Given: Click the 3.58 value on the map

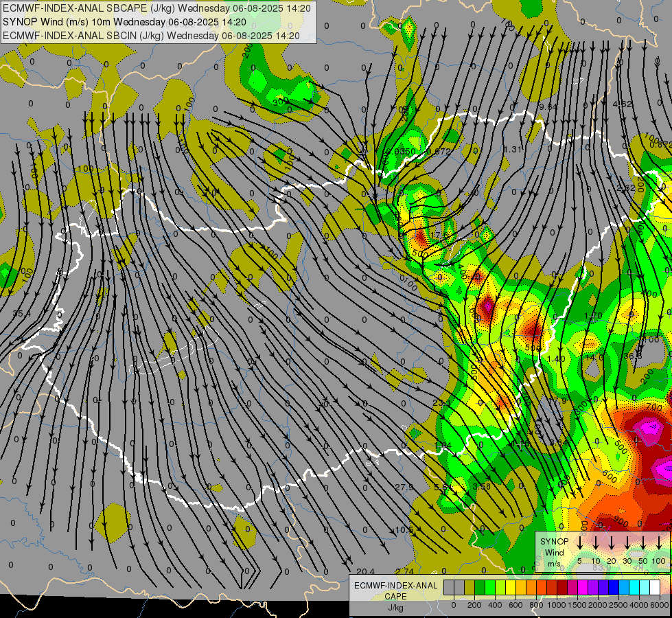Looking at the screenshot, I should 482,486.
